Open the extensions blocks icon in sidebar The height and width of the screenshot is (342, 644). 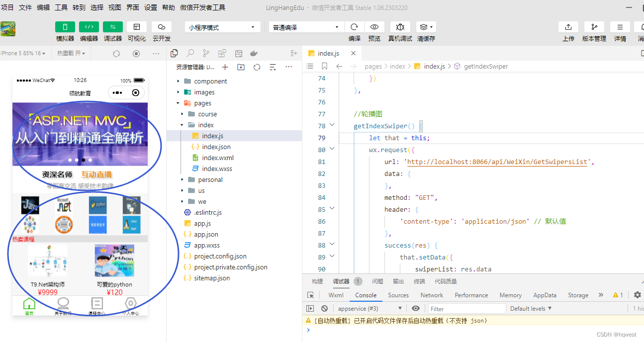pos(222,53)
